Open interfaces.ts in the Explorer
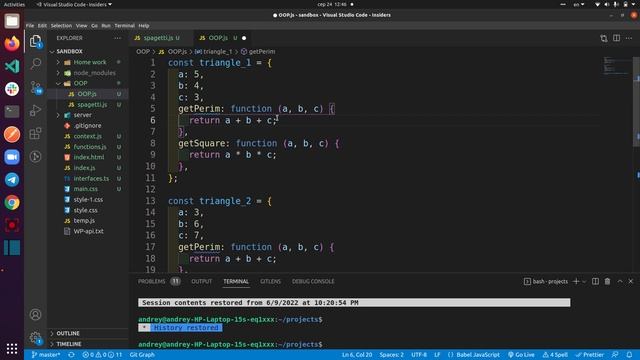 (x=91, y=178)
